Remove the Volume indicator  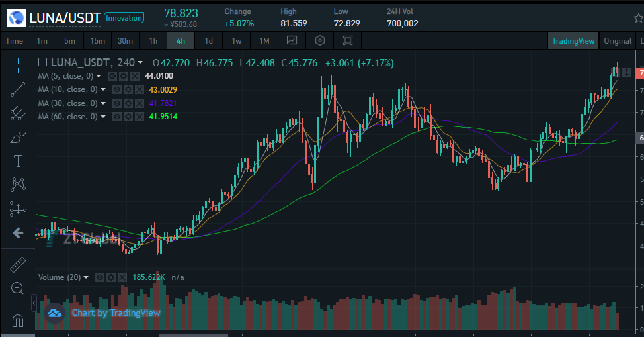122,278
